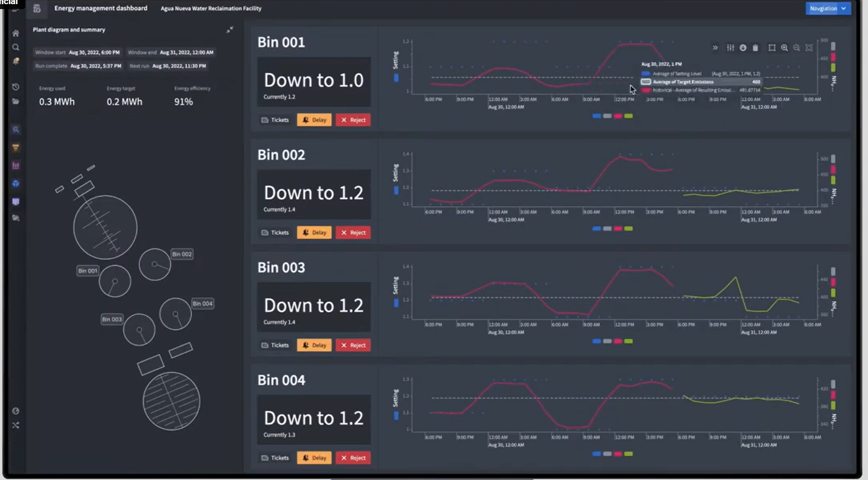
Task: Toggle the green legend series under the Bin 003 chart
Action: [629, 341]
